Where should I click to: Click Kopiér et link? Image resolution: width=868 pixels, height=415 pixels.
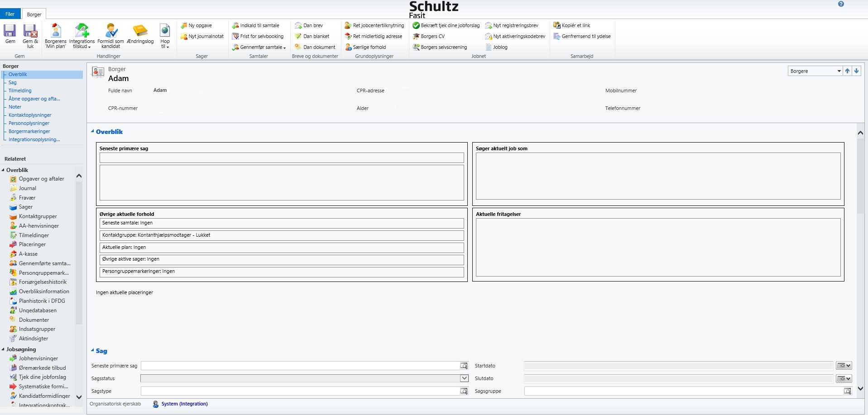pos(572,25)
